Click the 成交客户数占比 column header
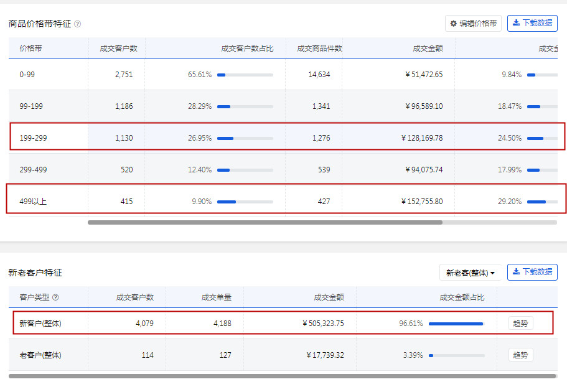 [x=247, y=49]
